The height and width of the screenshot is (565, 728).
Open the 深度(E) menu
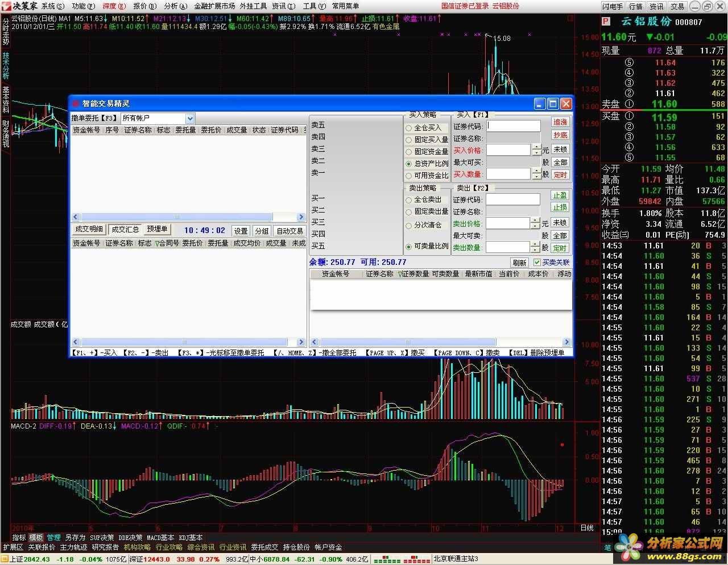(114, 6)
